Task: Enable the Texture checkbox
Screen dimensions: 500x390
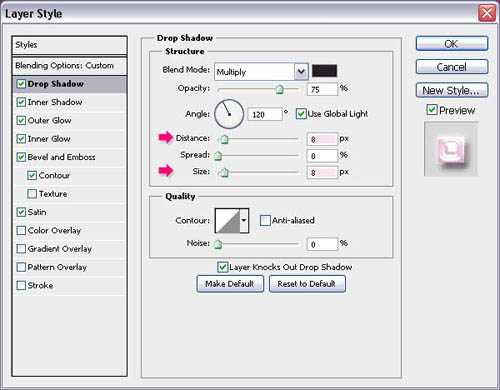Action: point(32,194)
